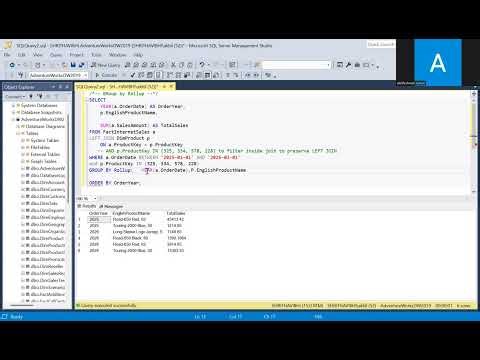
Task: Expand the System Tables folder
Action: (23, 140)
